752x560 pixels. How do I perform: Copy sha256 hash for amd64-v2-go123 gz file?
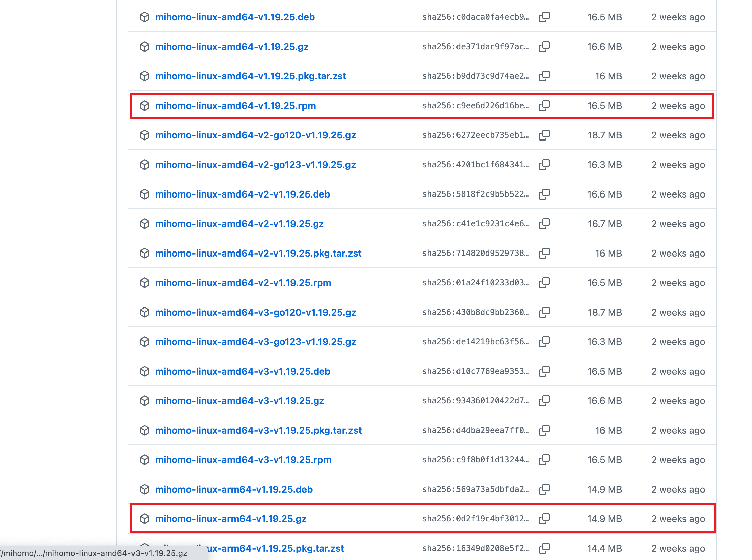coord(544,165)
